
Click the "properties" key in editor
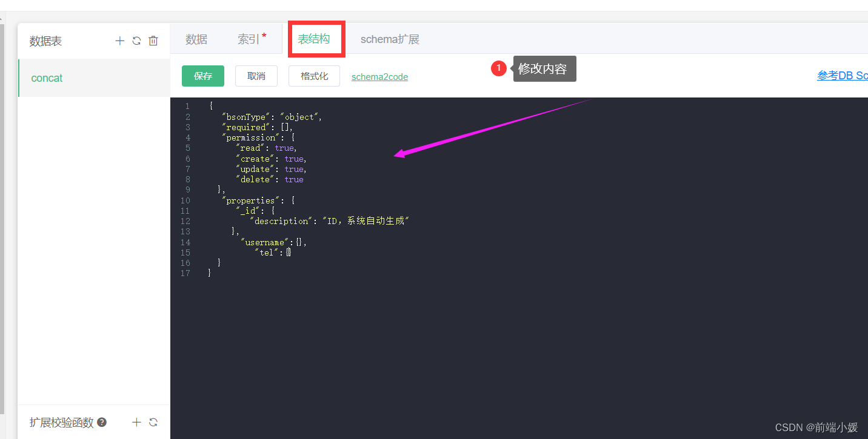[252, 200]
